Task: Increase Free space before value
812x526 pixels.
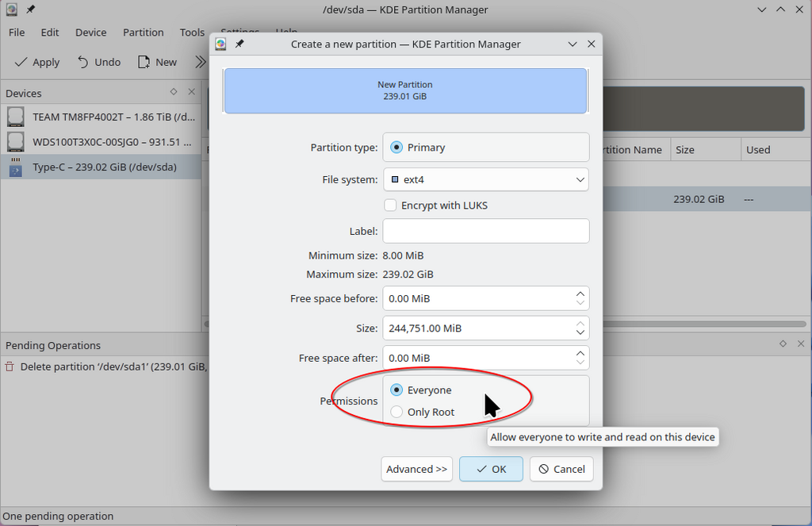Action: tap(580, 294)
